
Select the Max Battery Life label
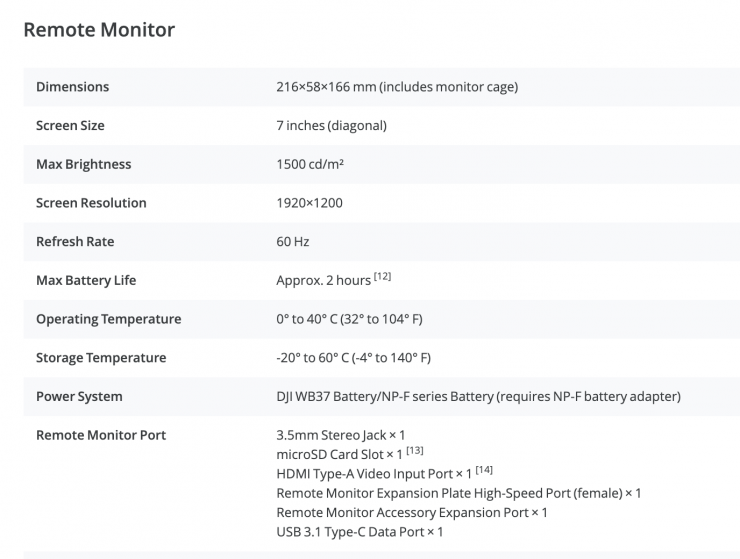tap(86, 280)
